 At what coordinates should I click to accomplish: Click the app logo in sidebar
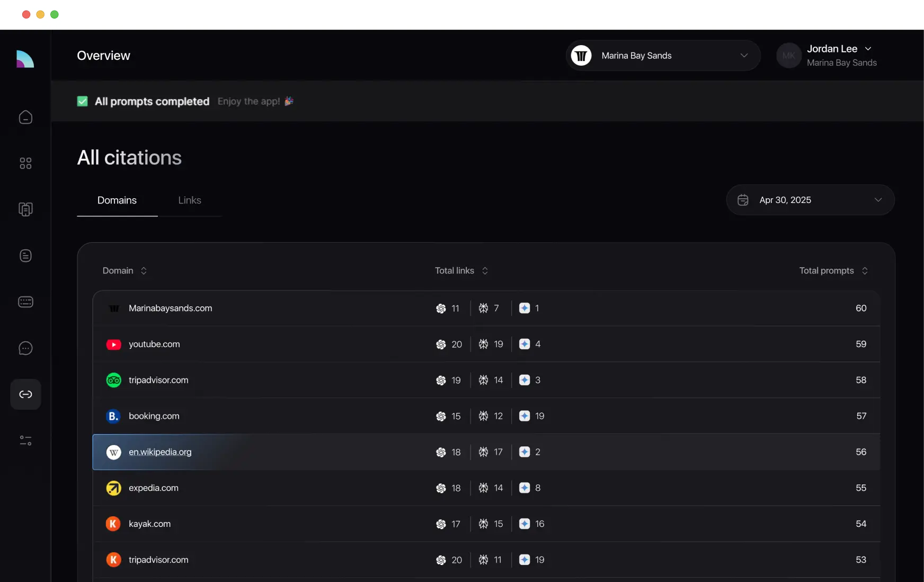coord(25,59)
